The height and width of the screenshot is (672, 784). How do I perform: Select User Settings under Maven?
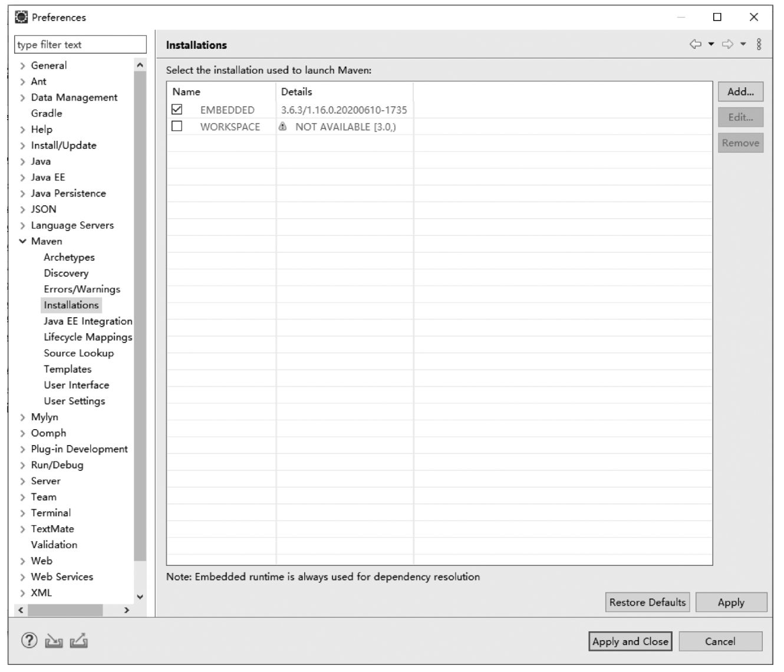74,401
